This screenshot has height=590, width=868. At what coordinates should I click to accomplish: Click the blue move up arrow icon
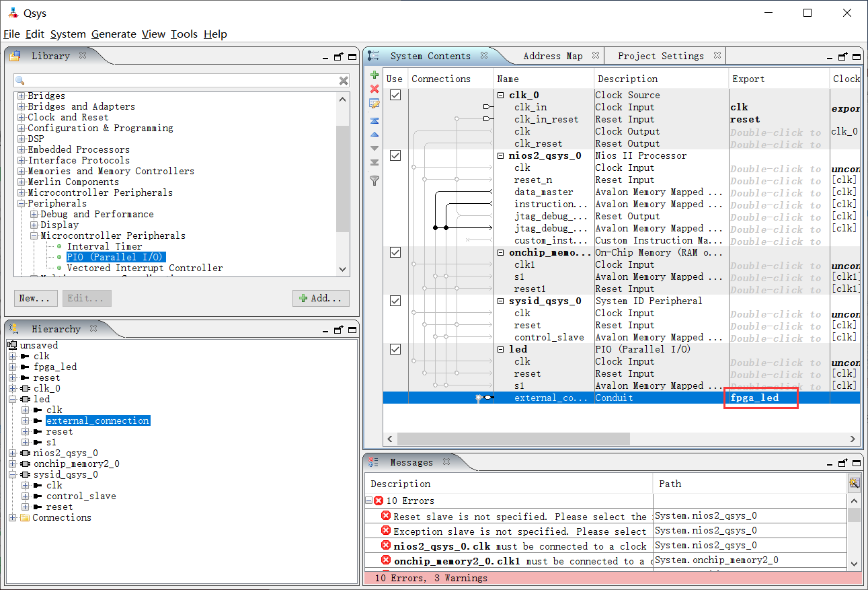tap(374, 135)
